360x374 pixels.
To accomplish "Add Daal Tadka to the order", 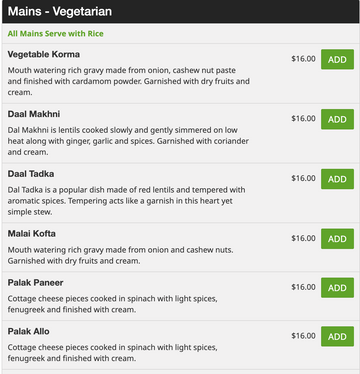I will pos(337,179).
